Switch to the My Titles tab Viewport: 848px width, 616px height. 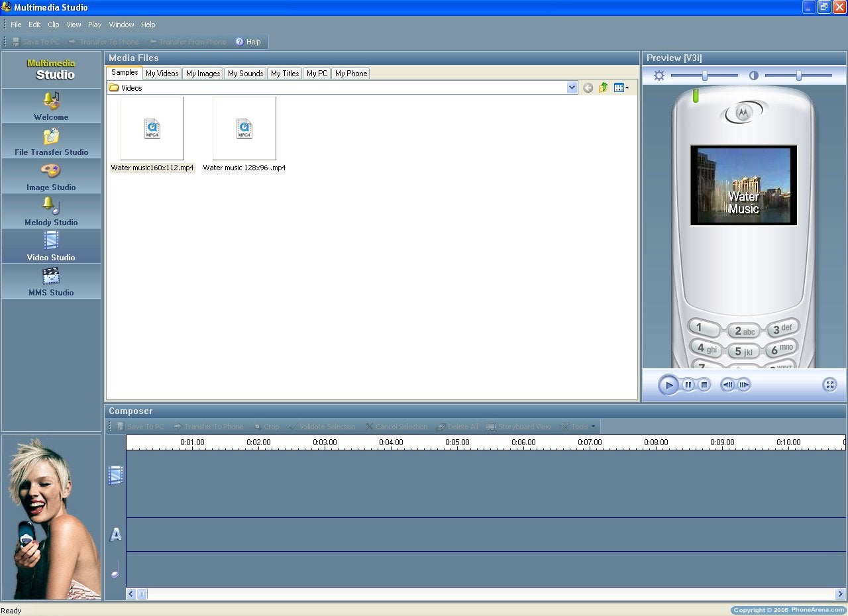tap(285, 74)
